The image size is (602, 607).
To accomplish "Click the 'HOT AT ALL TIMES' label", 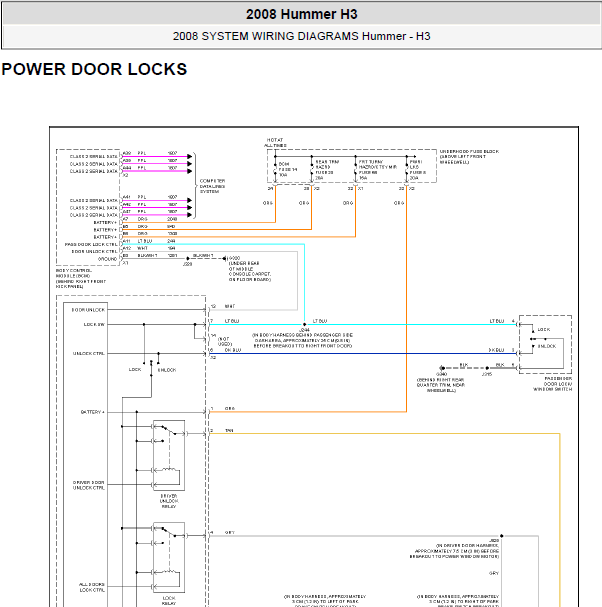I will (x=275, y=142).
